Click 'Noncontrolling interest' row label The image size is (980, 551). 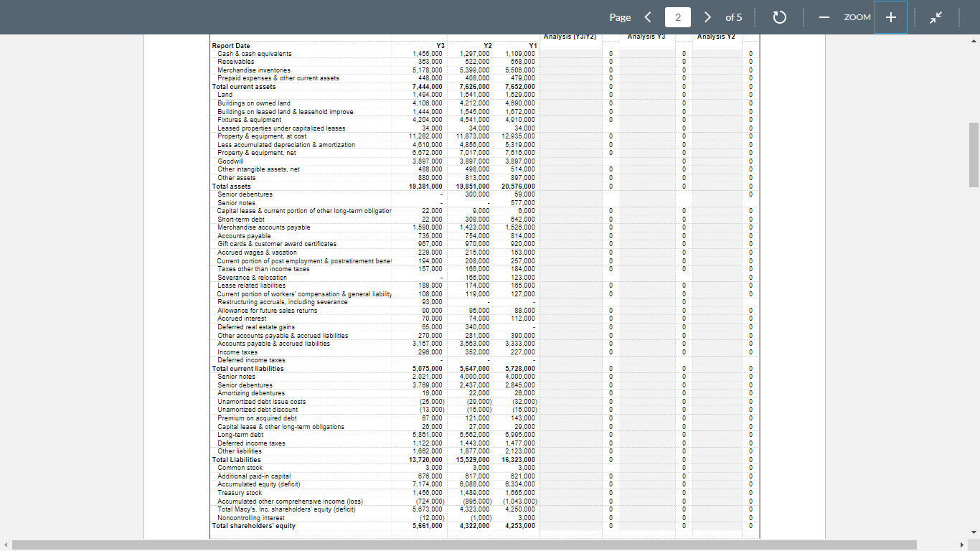(x=251, y=518)
